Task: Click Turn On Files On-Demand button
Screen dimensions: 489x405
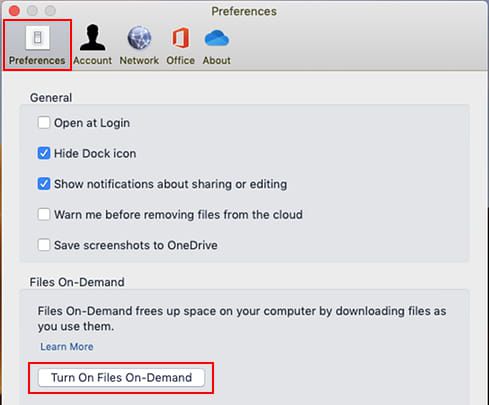Action: (121, 378)
